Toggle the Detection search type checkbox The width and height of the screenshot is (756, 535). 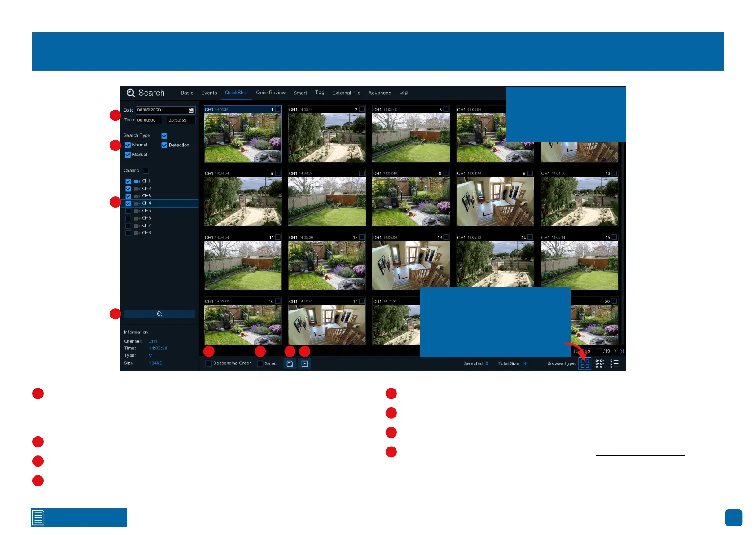[x=164, y=145]
